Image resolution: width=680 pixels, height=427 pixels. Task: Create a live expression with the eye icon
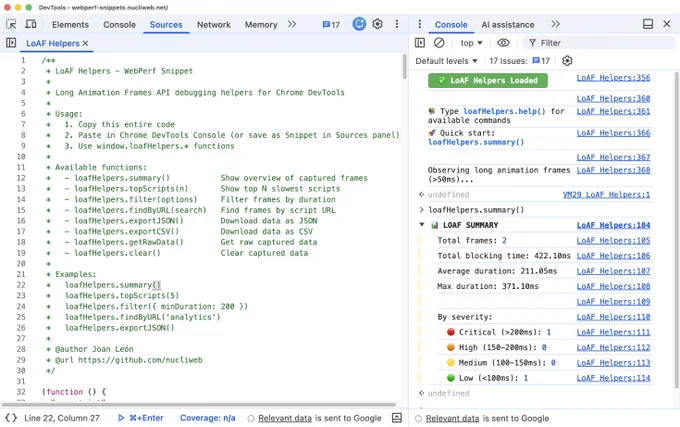point(503,42)
